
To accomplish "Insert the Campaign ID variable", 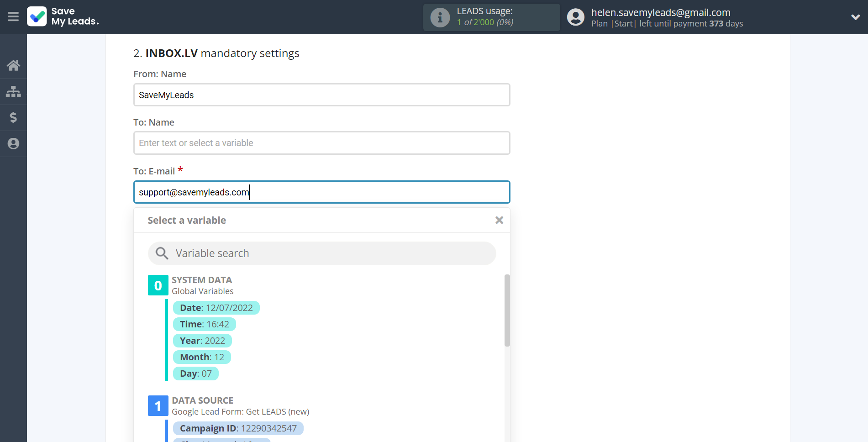I will [238, 428].
